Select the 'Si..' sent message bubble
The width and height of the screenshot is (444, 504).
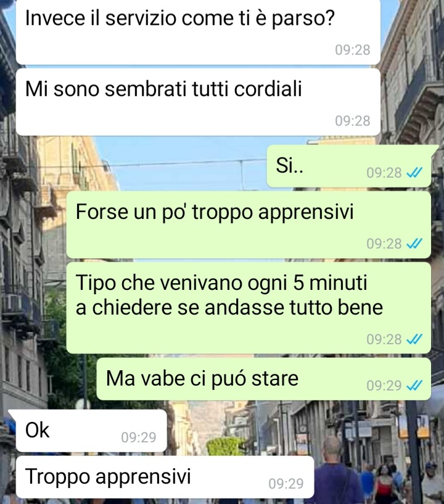349,166
